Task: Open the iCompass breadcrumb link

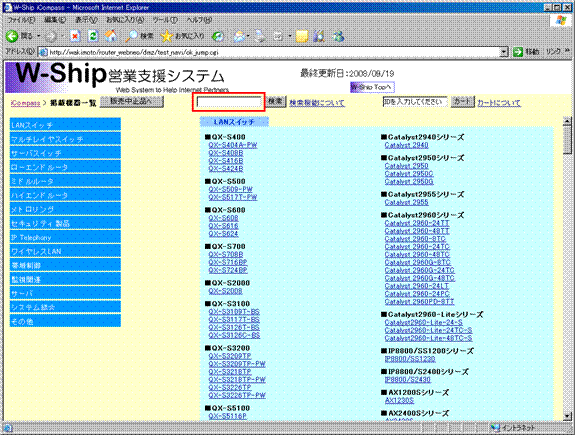Action: (x=25, y=103)
